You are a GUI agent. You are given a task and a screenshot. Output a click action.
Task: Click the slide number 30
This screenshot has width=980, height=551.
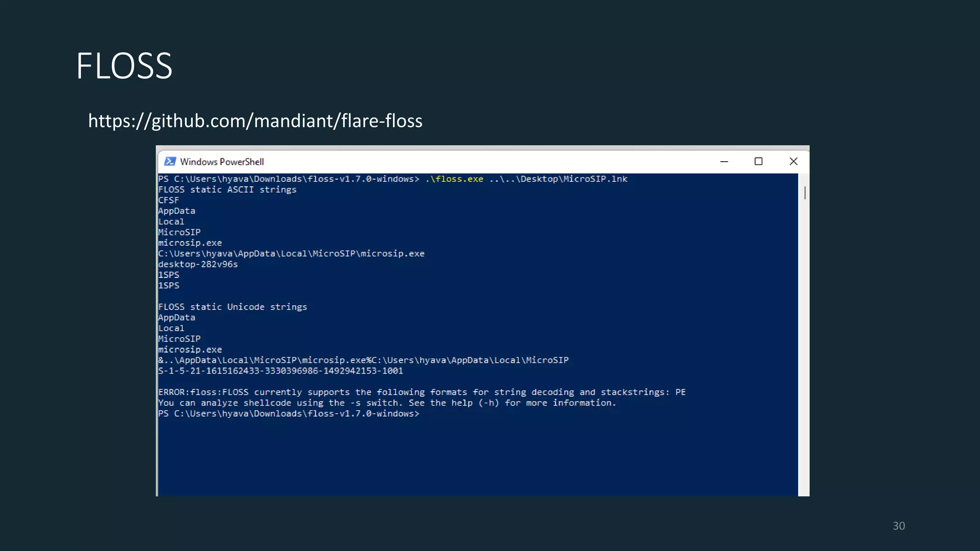pyautogui.click(x=899, y=526)
